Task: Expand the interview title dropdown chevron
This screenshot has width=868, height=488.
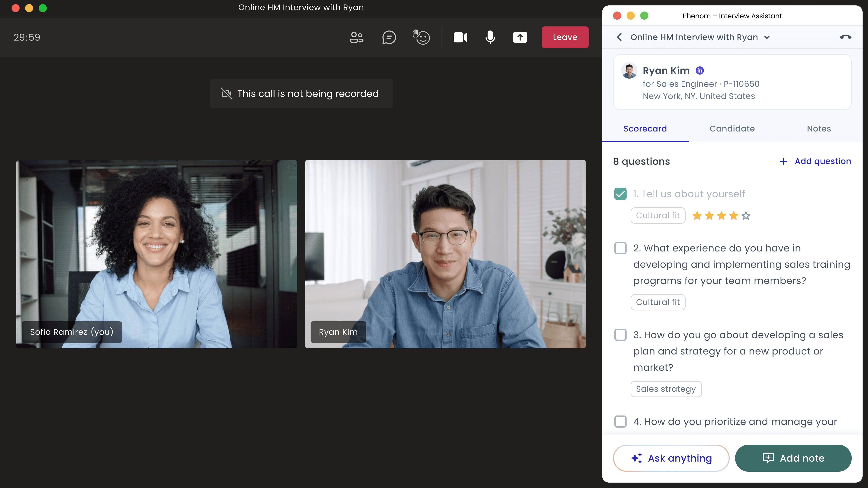Action: [x=767, y=37]
